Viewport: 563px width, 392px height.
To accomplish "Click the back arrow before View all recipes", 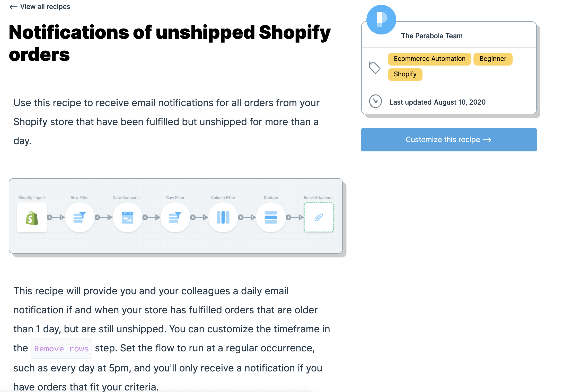I will pyautogui.click(x=13, y=7).
